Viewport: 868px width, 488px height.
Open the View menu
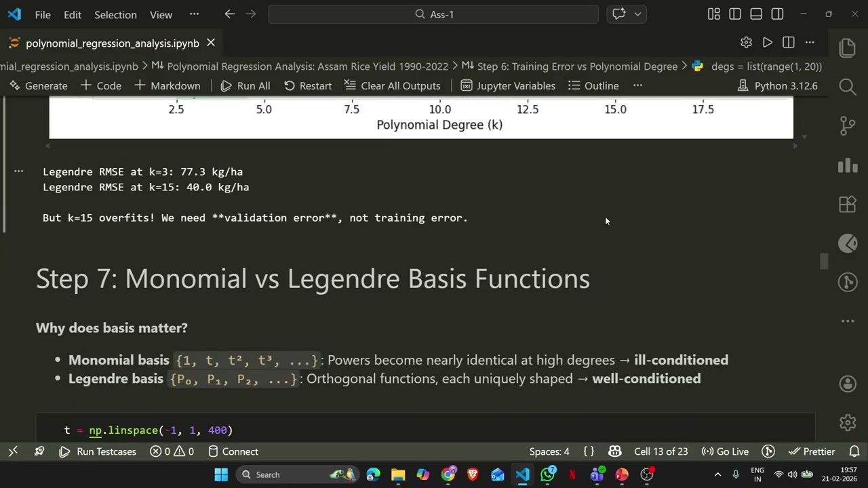point(161,14)
